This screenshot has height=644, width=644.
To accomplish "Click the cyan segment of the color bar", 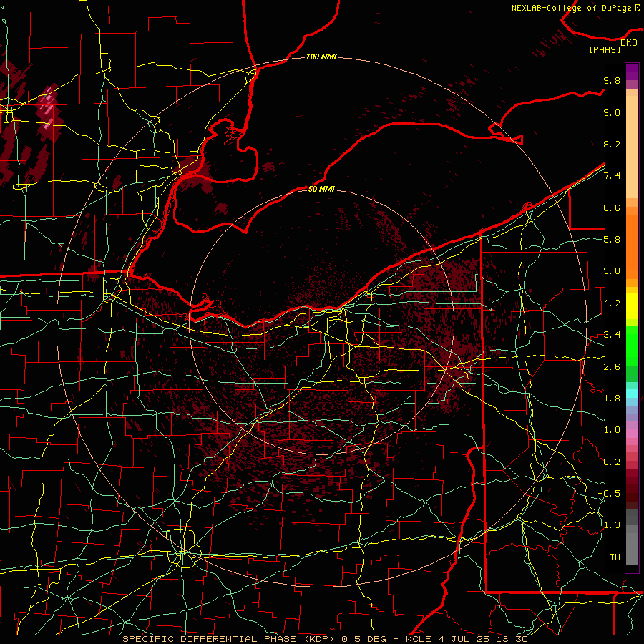I will 632,394.
